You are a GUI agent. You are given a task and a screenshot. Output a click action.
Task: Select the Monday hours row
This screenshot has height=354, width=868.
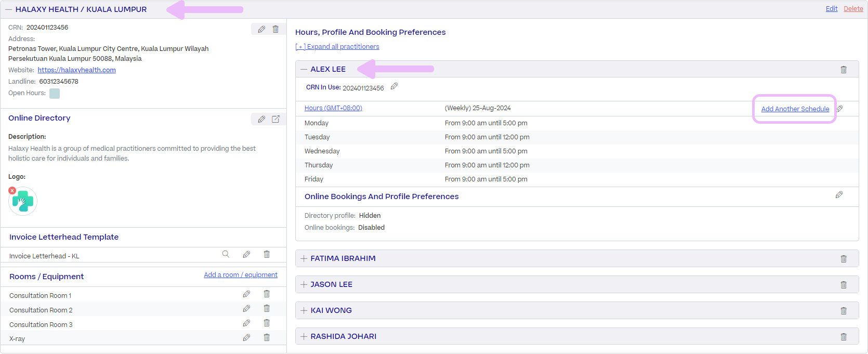tap(577, 123)
